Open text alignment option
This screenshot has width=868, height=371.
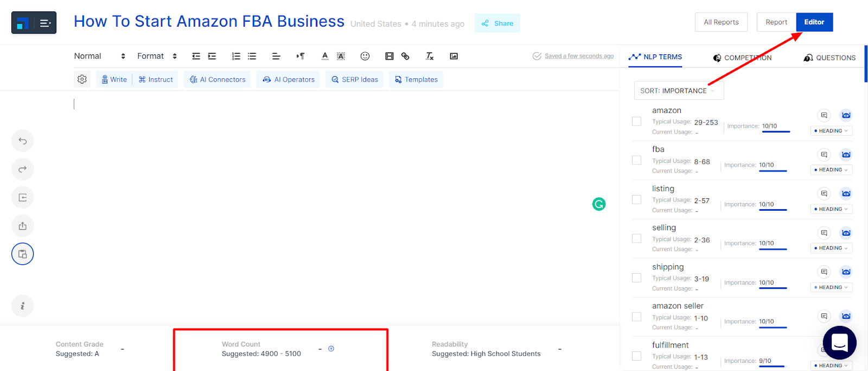[x=276, y=56]
